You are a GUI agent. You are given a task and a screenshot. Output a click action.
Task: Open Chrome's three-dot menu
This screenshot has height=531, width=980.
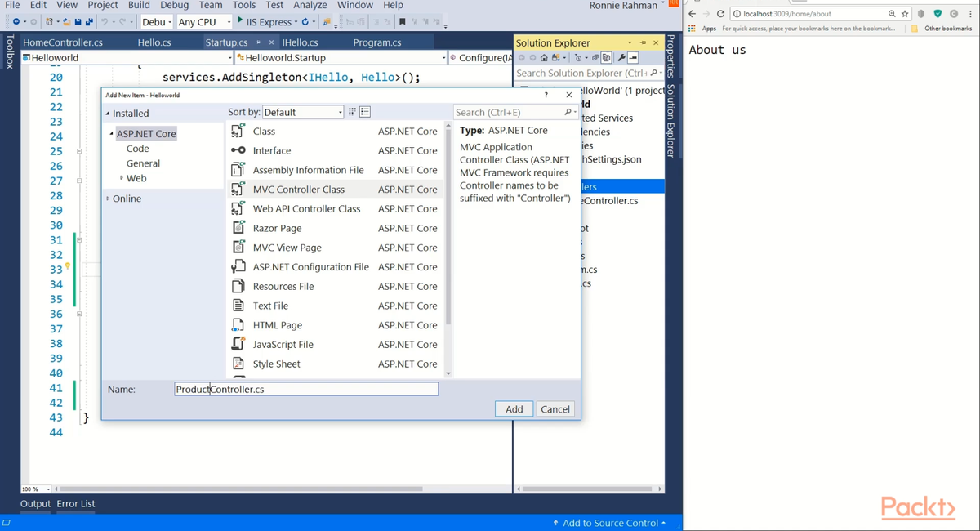pos(969,14)
